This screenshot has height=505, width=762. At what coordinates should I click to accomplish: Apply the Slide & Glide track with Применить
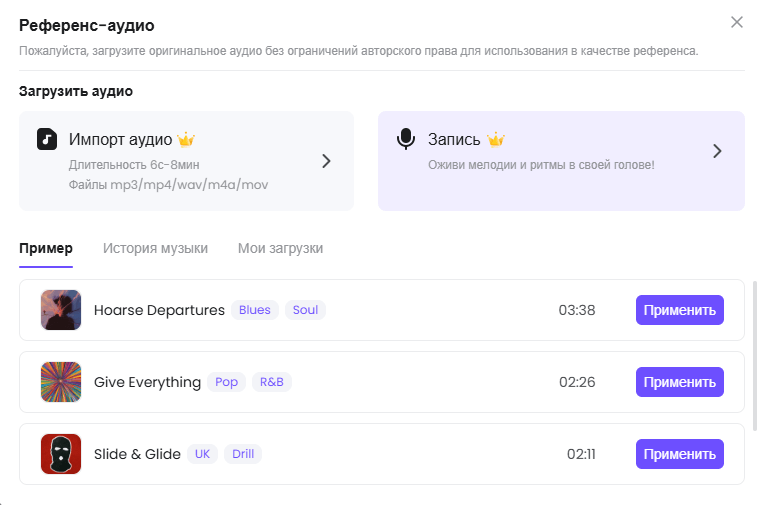[679, 454]
